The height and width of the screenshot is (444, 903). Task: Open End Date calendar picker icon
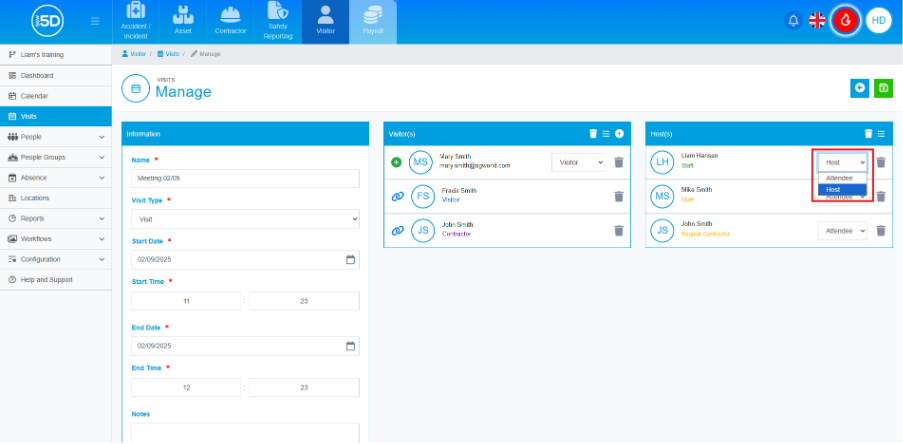click(x=350, y=346)
